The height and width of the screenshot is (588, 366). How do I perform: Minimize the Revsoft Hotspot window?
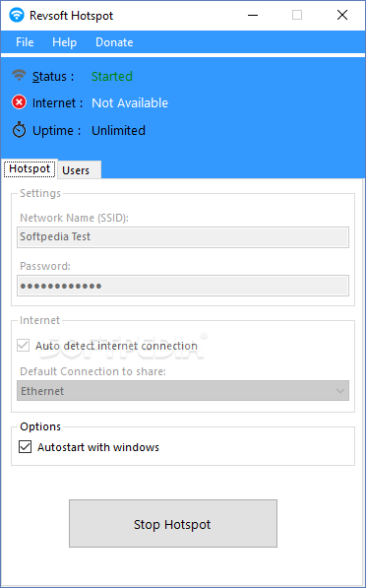tap(253, 16)
